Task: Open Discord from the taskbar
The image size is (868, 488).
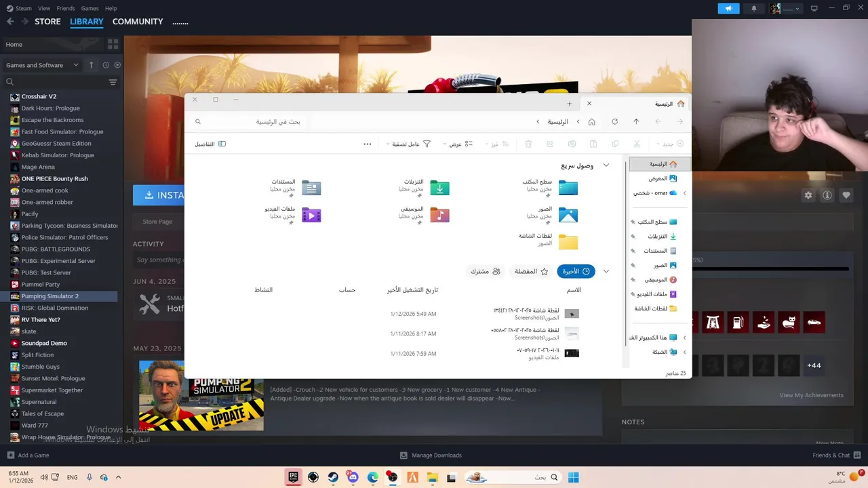Action: pos(353,476)
